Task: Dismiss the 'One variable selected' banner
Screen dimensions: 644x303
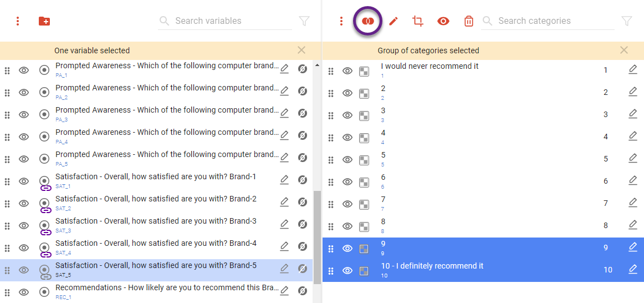Action: pyautogui.click(x=301, y=50)
